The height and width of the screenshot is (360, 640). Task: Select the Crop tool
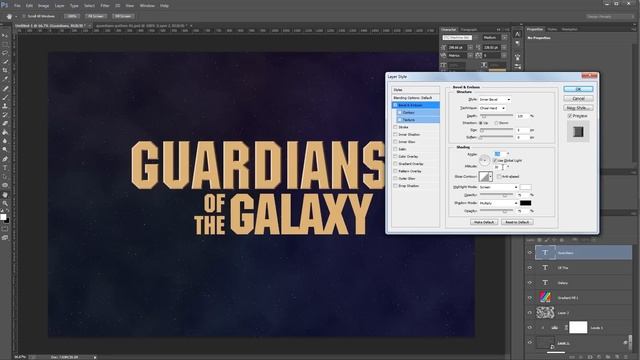click(5, 71)
